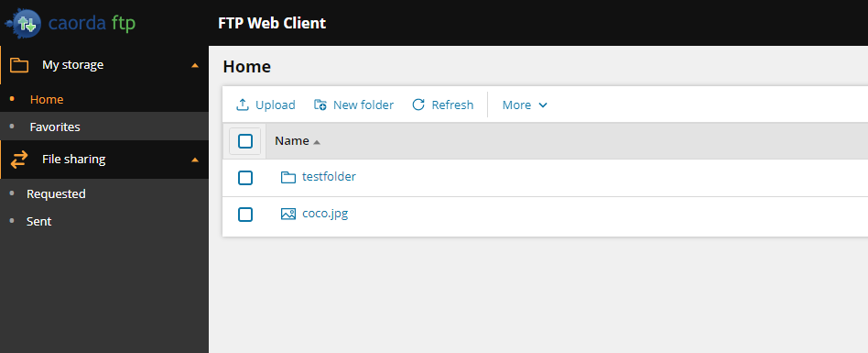Image resolution: width=868 pixels, height=353 pixels.
Task: Go to Sent in File sharing
Action: (x=38, y=221)
